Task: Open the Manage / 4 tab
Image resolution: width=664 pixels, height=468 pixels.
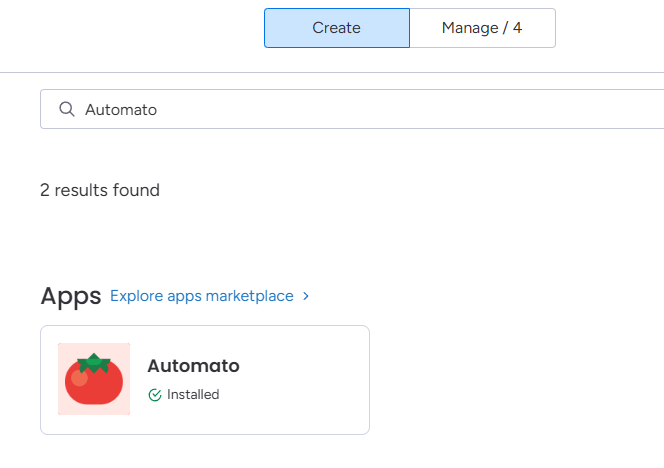Action: [482, 28]
